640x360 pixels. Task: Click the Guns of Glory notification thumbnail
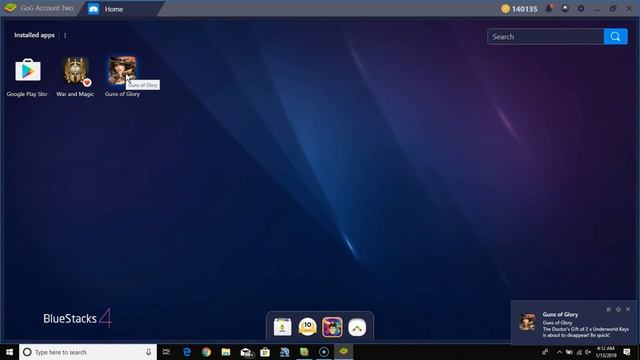click(527, 322)
